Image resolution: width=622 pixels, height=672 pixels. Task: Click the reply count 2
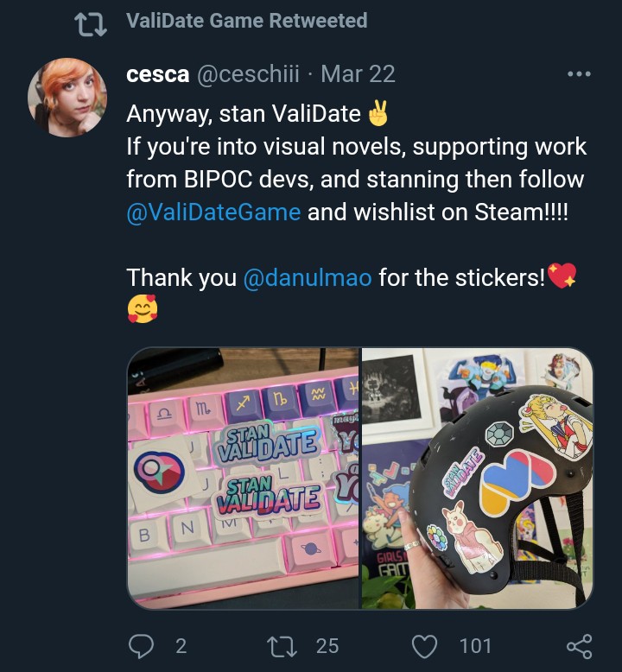click(181, 646)
